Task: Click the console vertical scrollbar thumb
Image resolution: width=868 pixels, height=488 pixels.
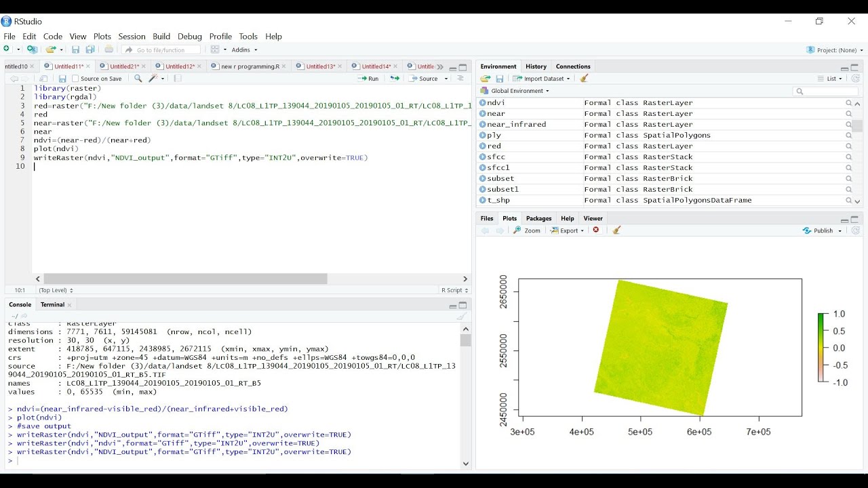Action: [465, 340]
